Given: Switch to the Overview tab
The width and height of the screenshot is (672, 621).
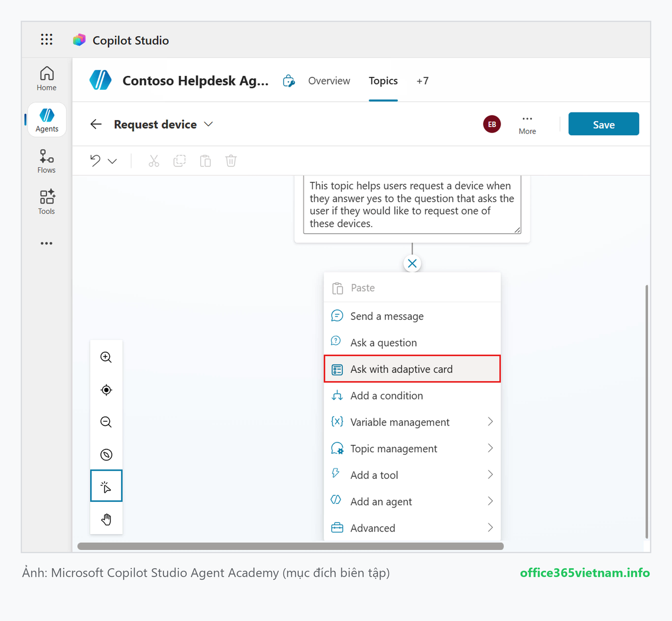Looking at the screenshot, I should point(329,81).
